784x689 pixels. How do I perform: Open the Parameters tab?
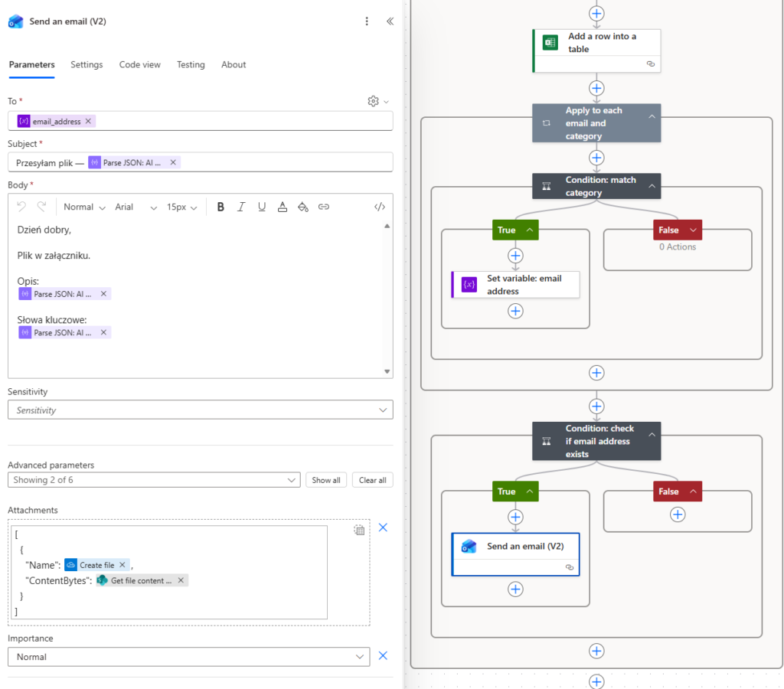click(32, 64)
